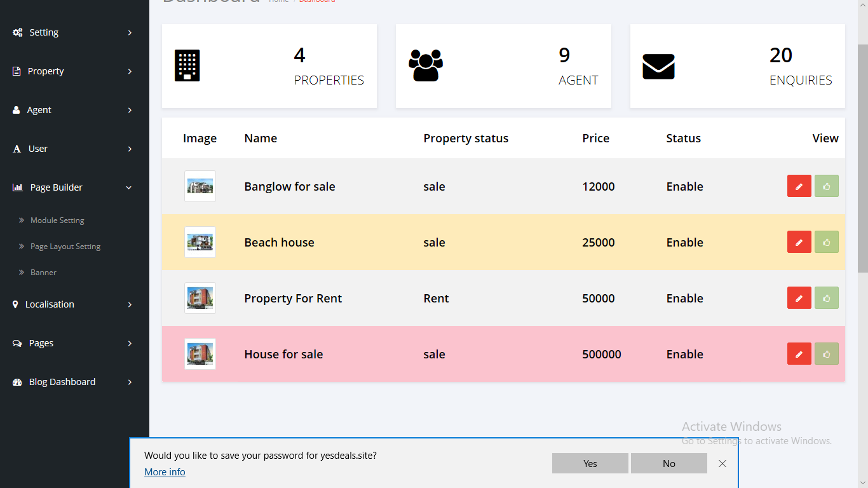Open the More info link
This screenshot has height=488, width=868.
165,472
